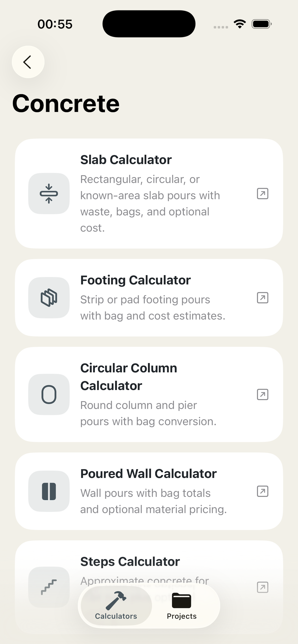Open Slab Calculator via arrow icon
298x644 pixels.
(262, 194)
